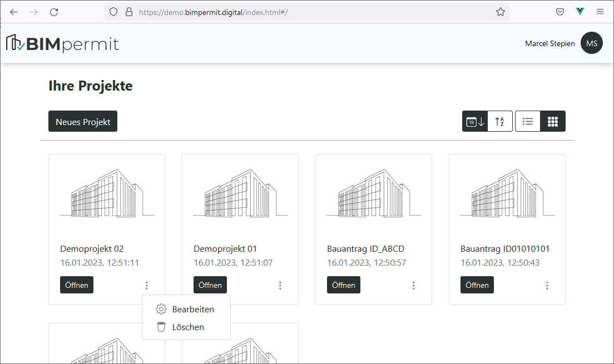Create a new project with Neues Projekt
Screen dimensions: 614x364
[83, 121]
